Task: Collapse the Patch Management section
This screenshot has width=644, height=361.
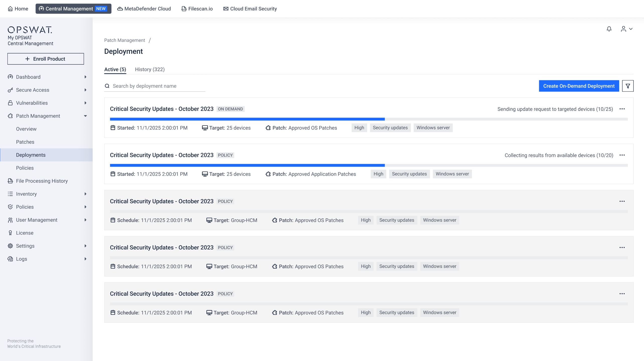Action: pyautogui.click(x=85, y=116)
